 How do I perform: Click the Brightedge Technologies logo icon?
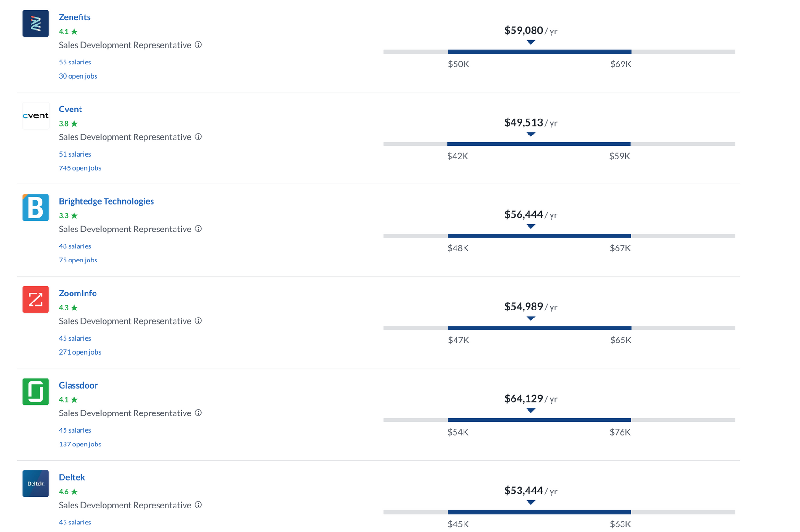35,207
